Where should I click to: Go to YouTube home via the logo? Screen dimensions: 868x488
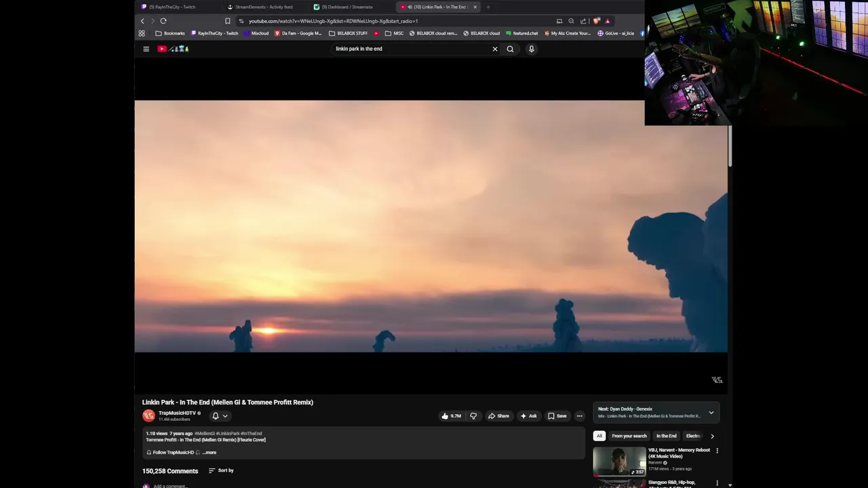click(x=174, y=49)
